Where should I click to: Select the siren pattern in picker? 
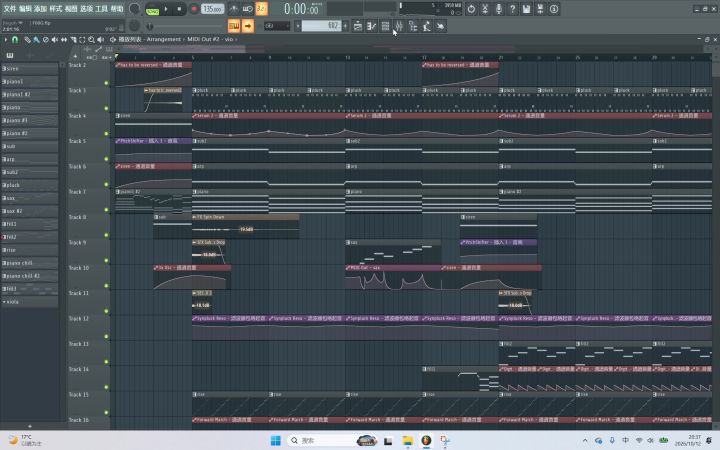pos(30,68)
